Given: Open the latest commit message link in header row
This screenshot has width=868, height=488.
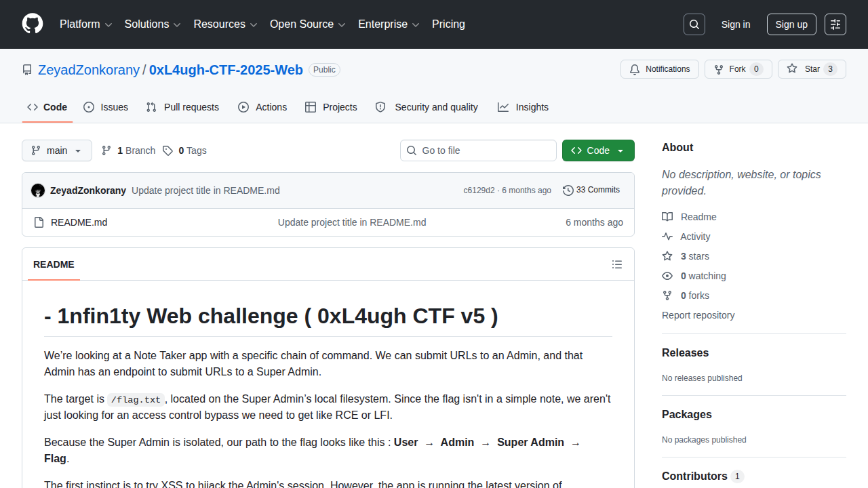Looking at the screenshot, I should [x=205, y=190].
